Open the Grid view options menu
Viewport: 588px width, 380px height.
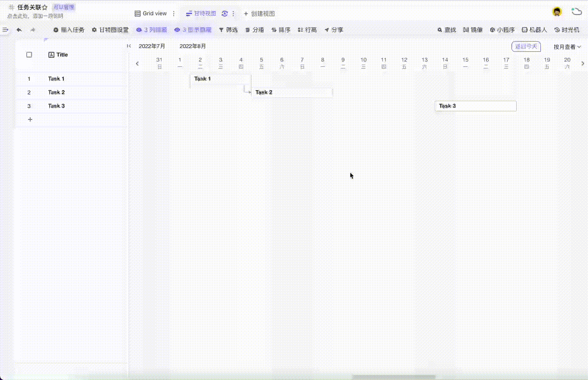coord(173,13)
